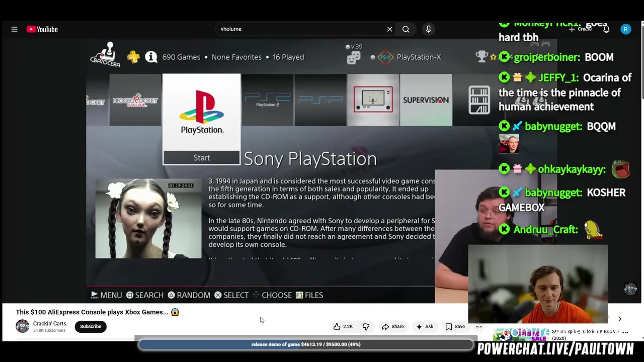Click the shelf-icon system tile

coord(479,100)
